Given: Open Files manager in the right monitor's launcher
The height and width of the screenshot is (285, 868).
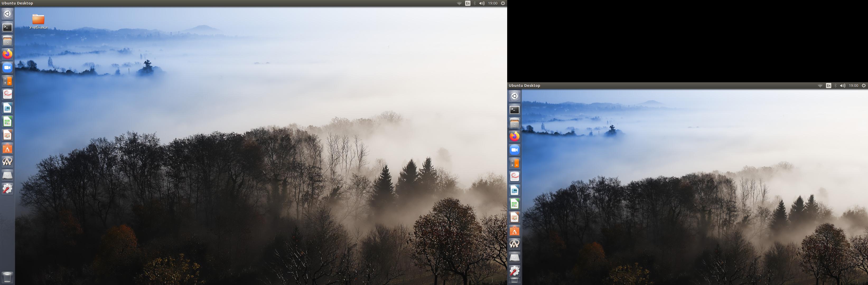Looking at the screenshot, I should click(x=514, y=123).
